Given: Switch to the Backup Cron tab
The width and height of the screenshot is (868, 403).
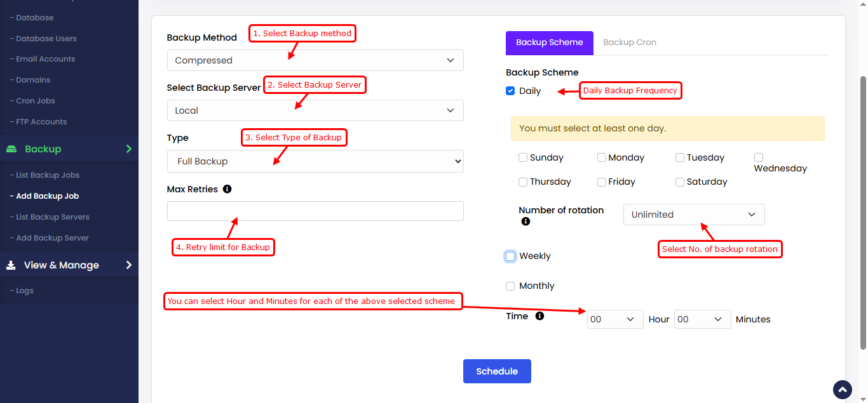Looking at the screenshot, I should (x=629, y=43).
